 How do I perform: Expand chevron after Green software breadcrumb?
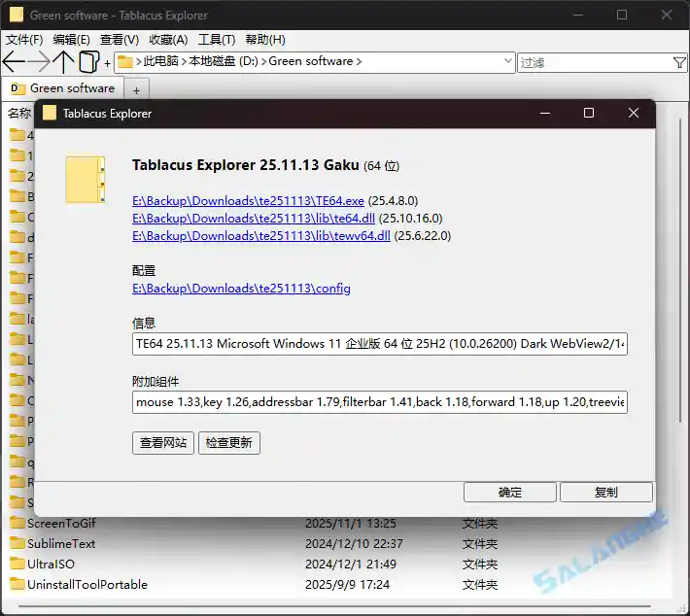pyautogui.click(x=359, y=61)
